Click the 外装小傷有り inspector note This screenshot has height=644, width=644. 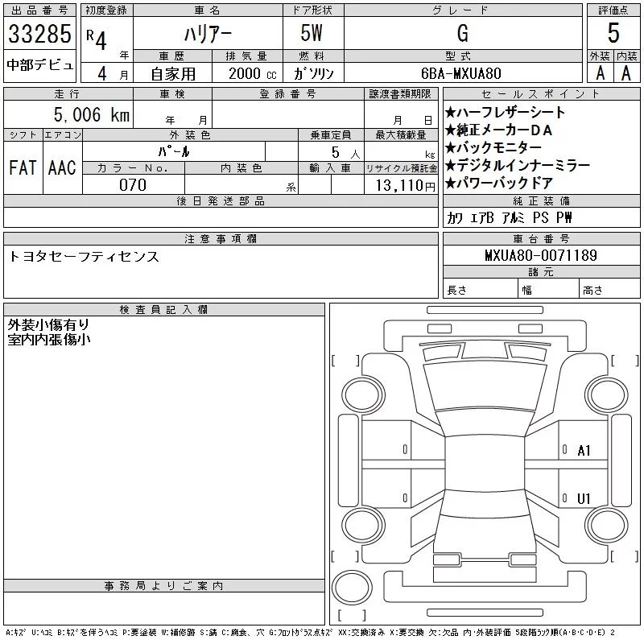(x=48, y=324)
